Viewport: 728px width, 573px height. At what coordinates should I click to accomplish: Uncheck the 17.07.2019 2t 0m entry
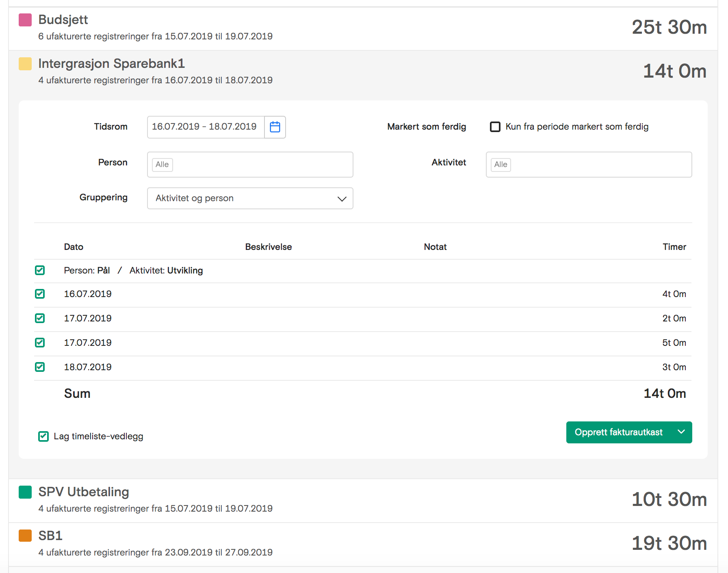tap(40, 318)
